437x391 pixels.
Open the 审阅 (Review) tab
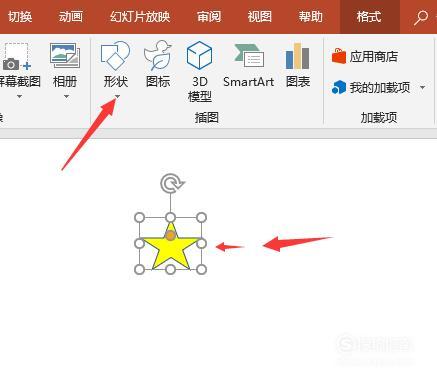(x=209, y=17)
